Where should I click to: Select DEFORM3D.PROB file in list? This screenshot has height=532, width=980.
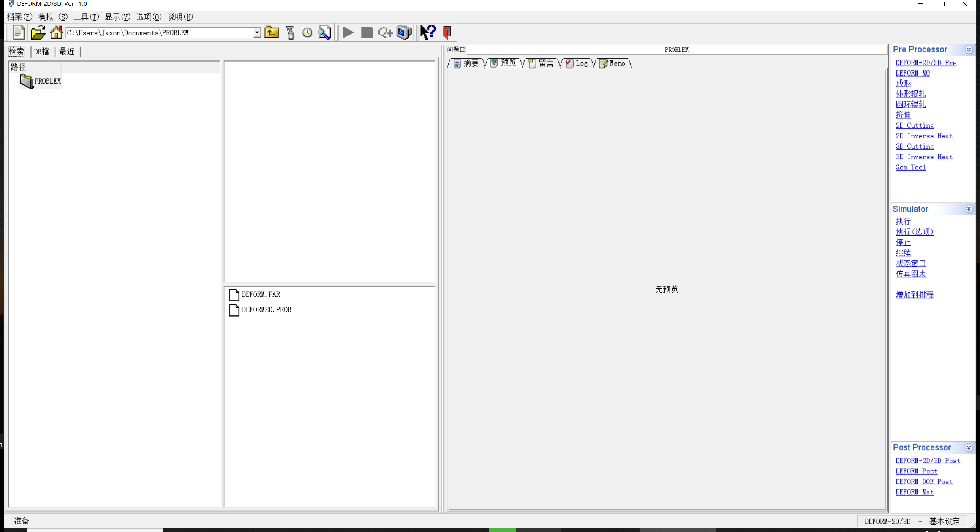click(266, 310)
